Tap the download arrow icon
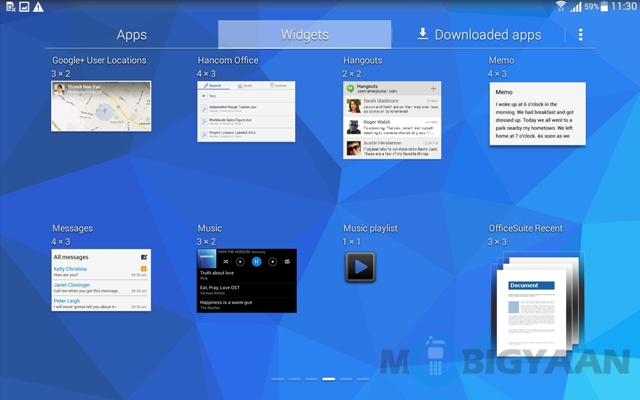This screenshot has width=640, height=400. 423,34
